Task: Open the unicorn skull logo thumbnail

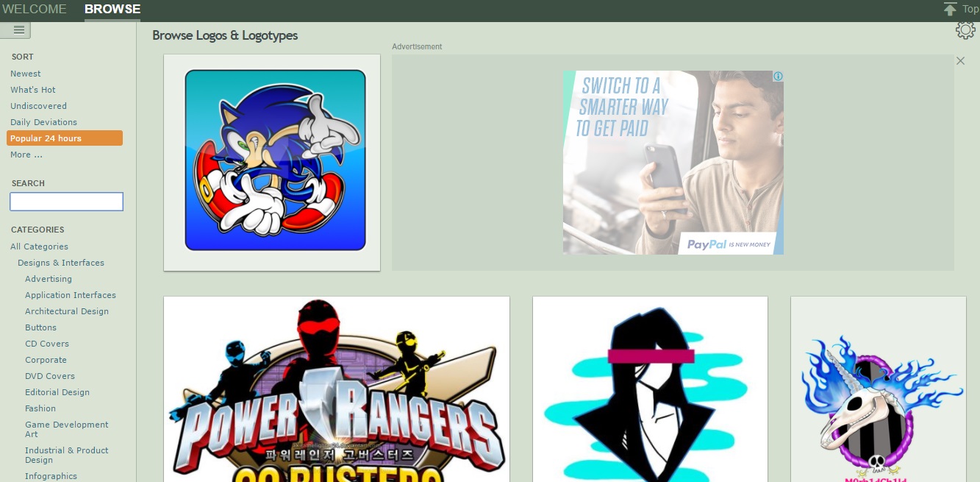Action: (x=879, y=389)
